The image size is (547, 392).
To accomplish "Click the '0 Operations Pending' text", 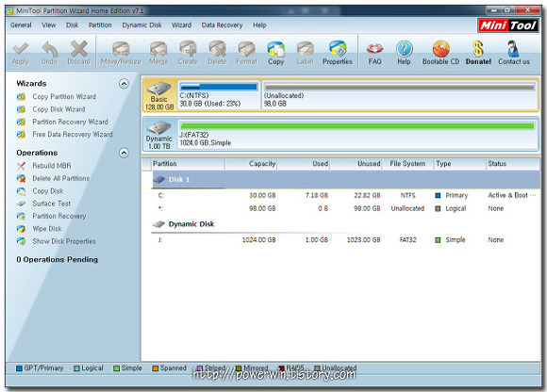I will click(58, 259).
